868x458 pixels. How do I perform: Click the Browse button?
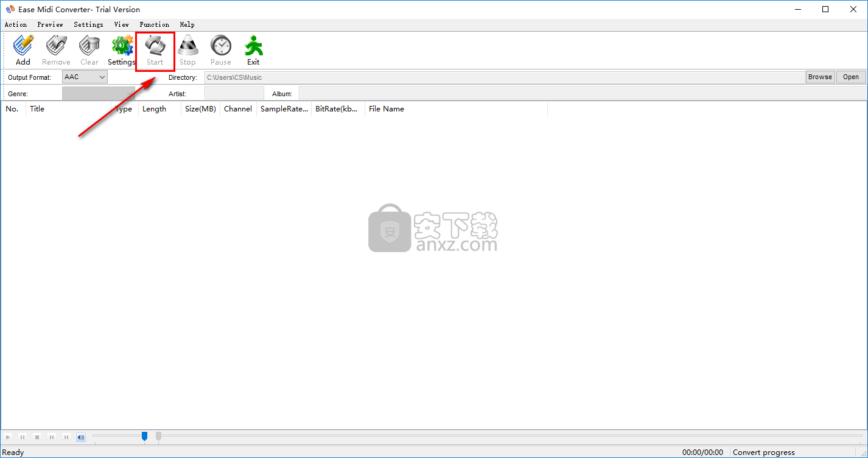point(820,77)
